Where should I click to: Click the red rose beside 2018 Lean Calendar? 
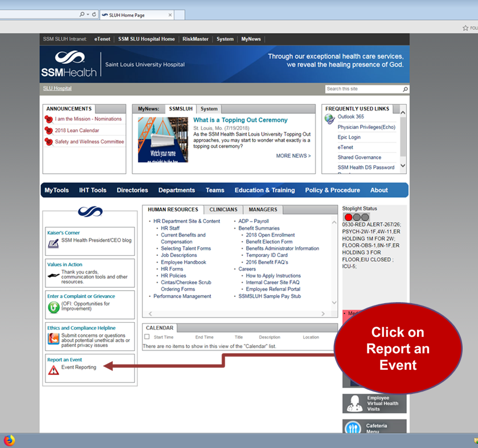click(x=48, y=131)
